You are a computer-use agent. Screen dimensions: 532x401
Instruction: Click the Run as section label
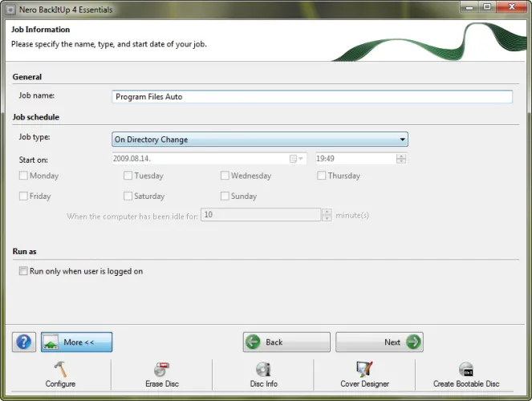pyautogui.click(x=24, y=251)
